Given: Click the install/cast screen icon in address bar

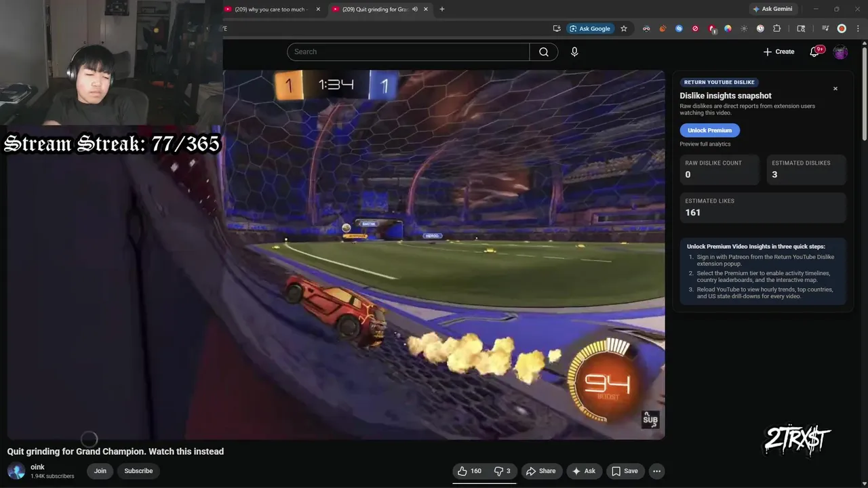Looking at the screenshot, I should point(557,28).
